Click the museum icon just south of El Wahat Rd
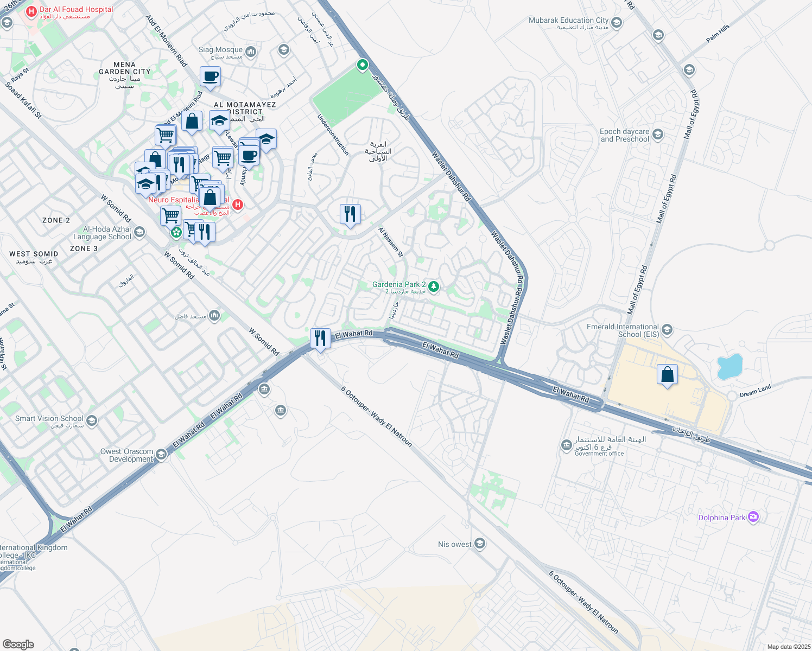This screenshot has width=812, height=651. click(264, 389)
